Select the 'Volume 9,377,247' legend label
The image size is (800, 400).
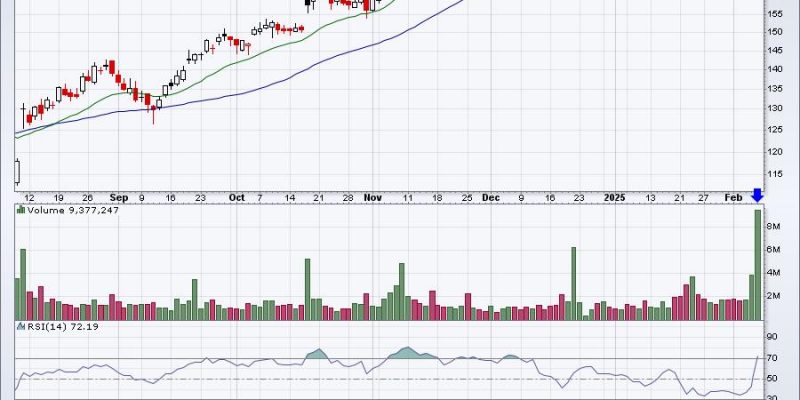(x=73, y=210)
